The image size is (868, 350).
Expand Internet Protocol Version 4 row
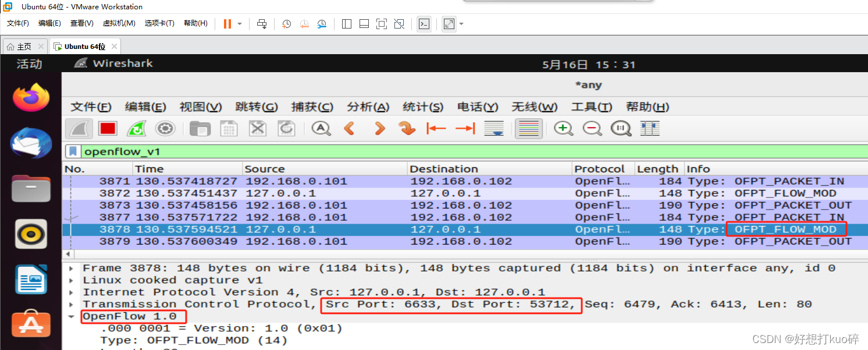72,292
